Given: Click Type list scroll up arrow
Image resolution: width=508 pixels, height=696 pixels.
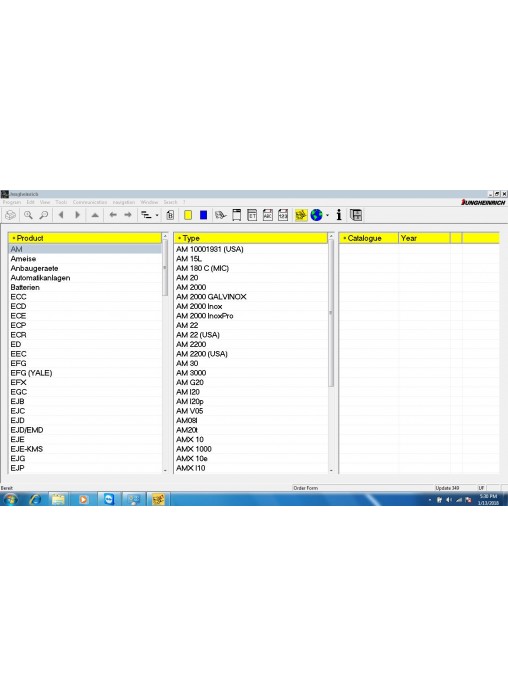Looking at the screenshot, I should (331, 236).
